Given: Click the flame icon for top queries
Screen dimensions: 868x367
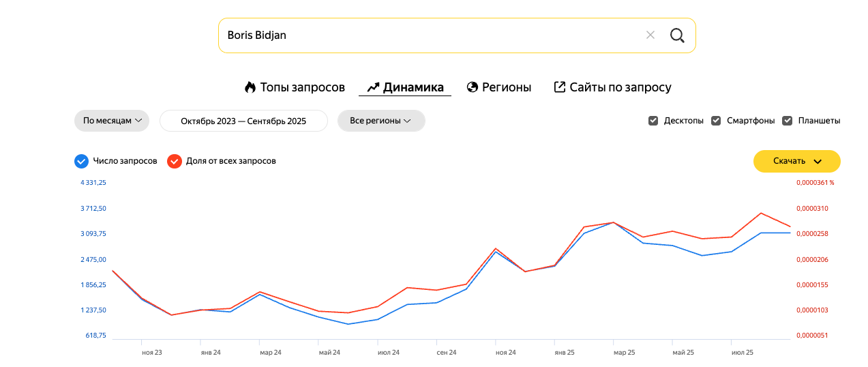Looking at the screenshot, I should [x=250, y=87].
